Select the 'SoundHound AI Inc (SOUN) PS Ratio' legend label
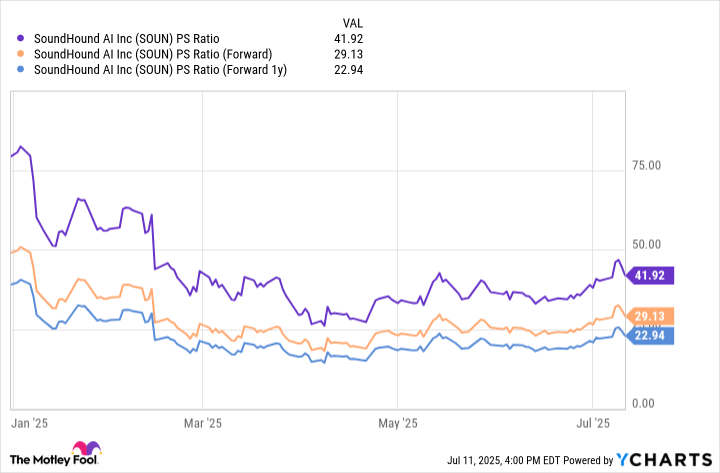720x473 pixels. pyautogui.click(x=127, y=39)
